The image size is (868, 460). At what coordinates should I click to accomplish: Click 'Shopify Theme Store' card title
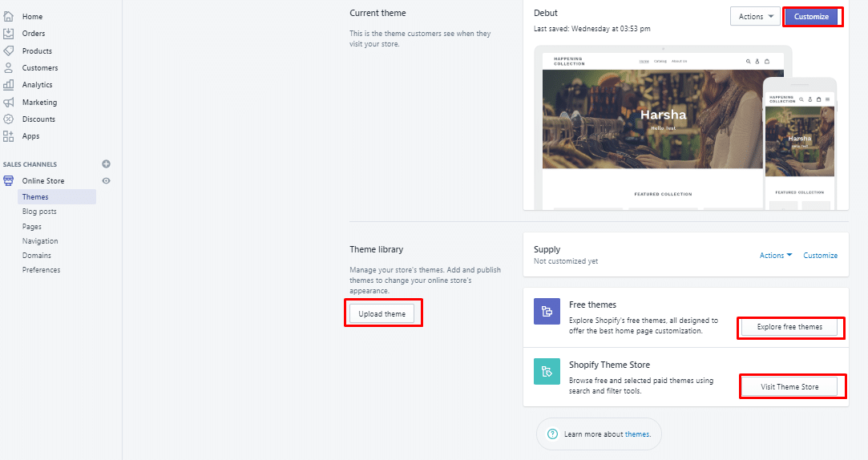pos(609,365)
